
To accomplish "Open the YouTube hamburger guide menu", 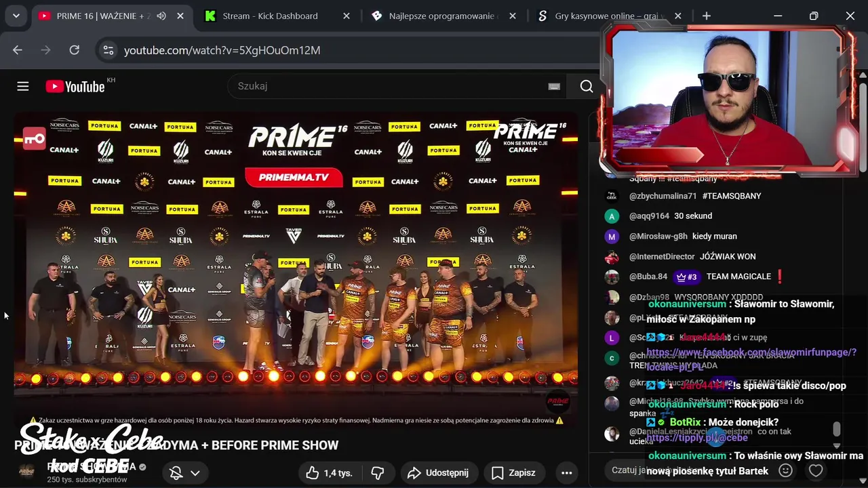I will point(23,86).
